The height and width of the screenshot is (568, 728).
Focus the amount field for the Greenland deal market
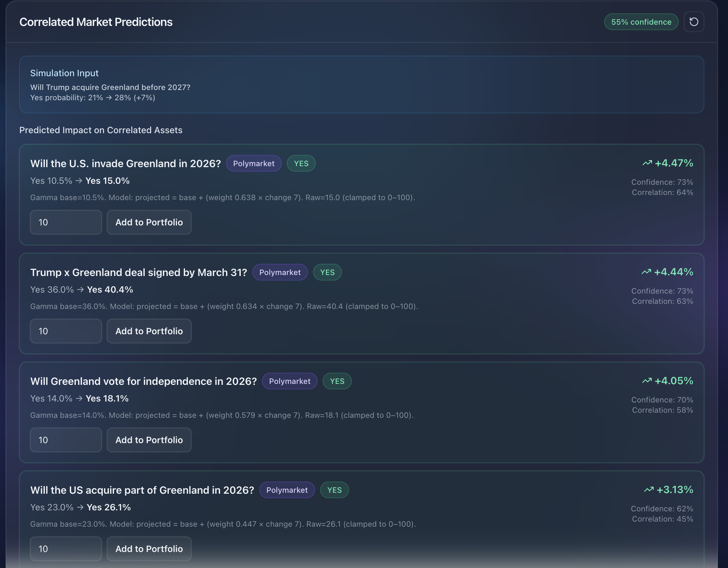[x=66, y=331]
